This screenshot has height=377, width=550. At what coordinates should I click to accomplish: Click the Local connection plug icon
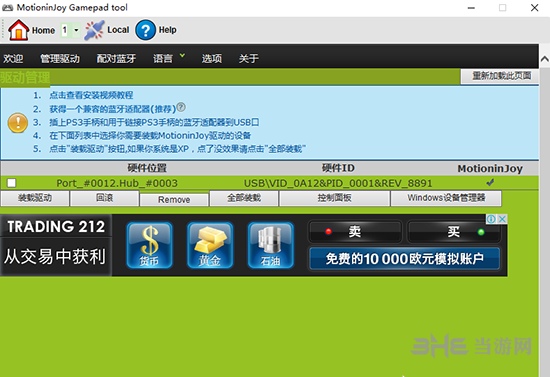[94, 30]
